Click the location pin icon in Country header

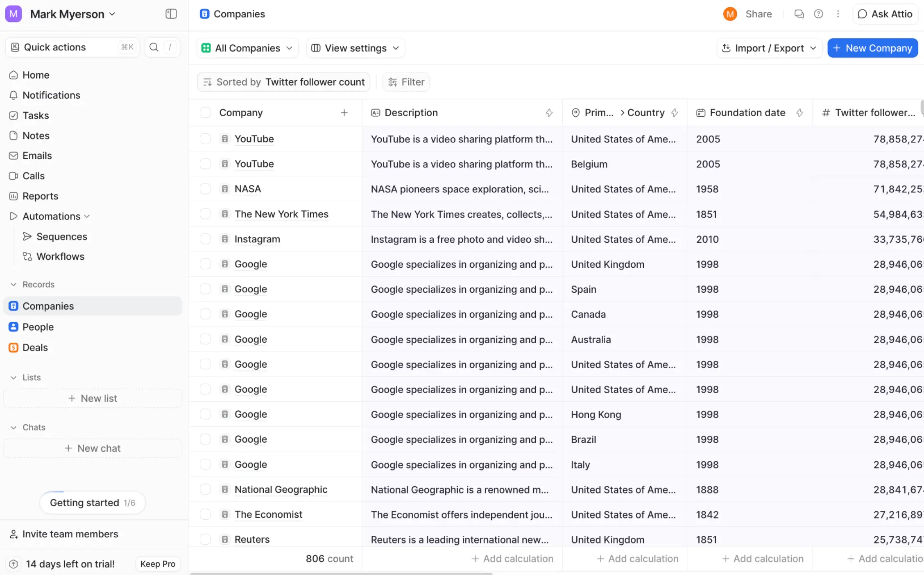575,113
